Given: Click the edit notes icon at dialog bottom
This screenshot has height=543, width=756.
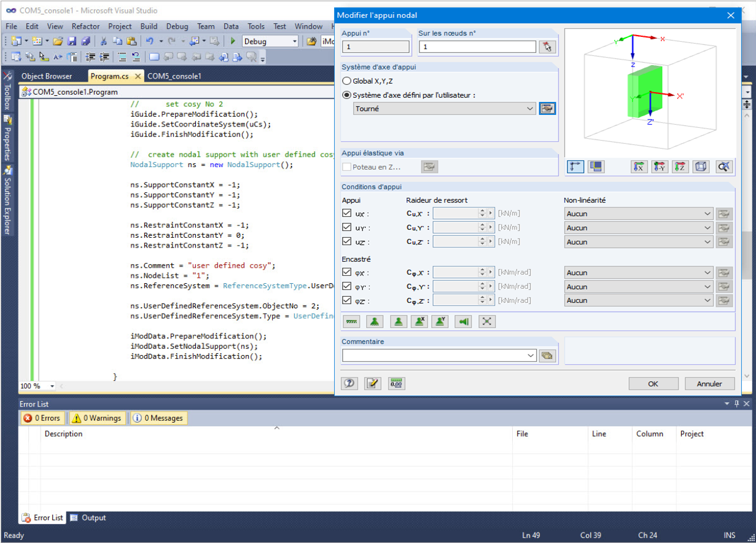Looking at the screenshot, I should tap(373, 383).
